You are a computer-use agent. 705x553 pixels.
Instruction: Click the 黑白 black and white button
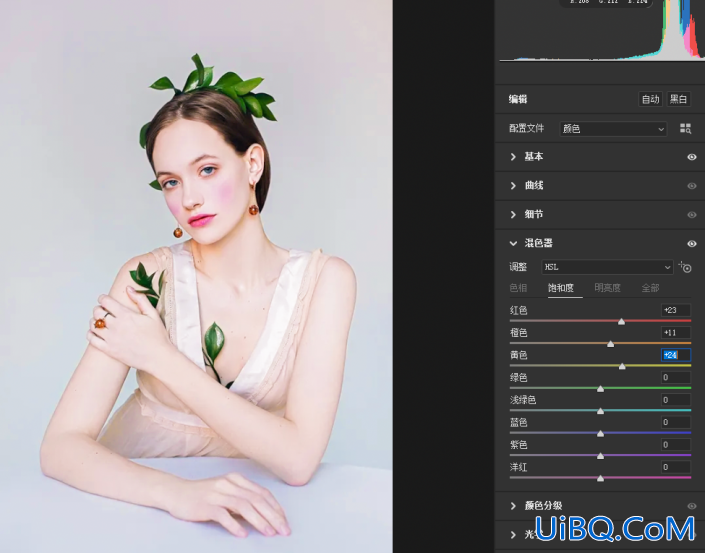click(x=678, y=99)
